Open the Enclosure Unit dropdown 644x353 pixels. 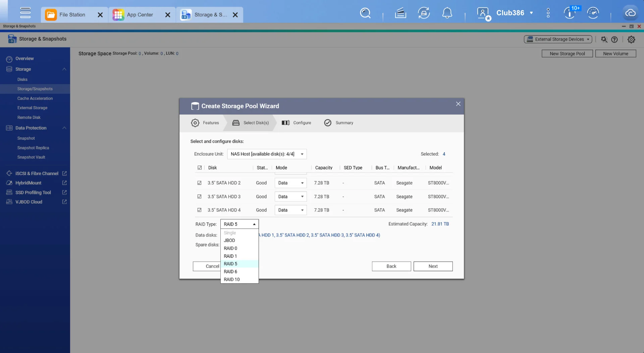[267, 154]
